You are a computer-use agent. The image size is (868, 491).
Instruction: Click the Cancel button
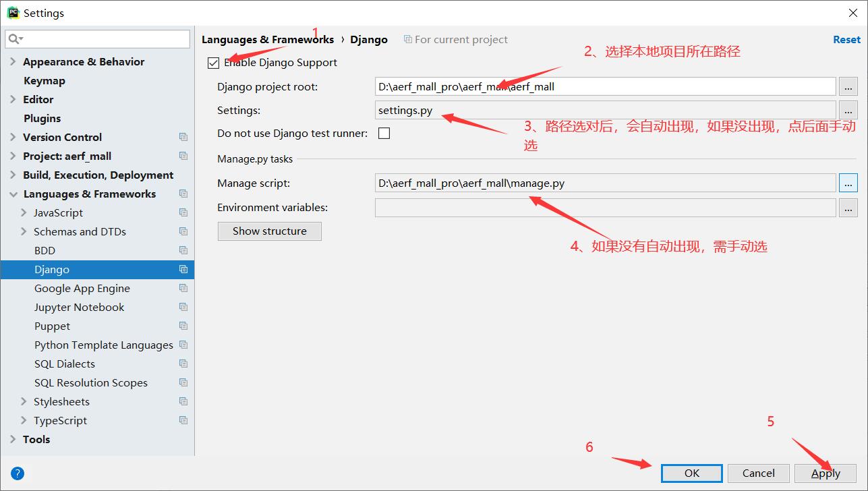(x=759, y=473)
